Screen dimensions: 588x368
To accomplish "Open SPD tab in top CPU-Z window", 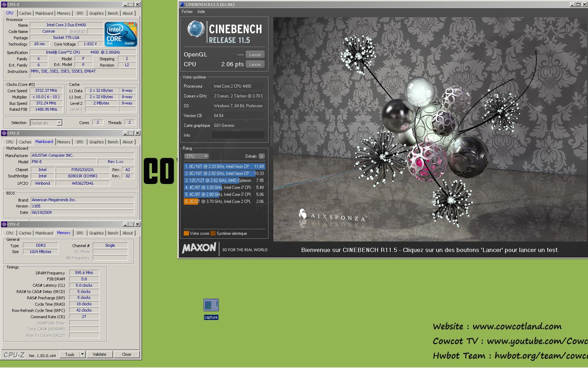I will click(80, 13).
